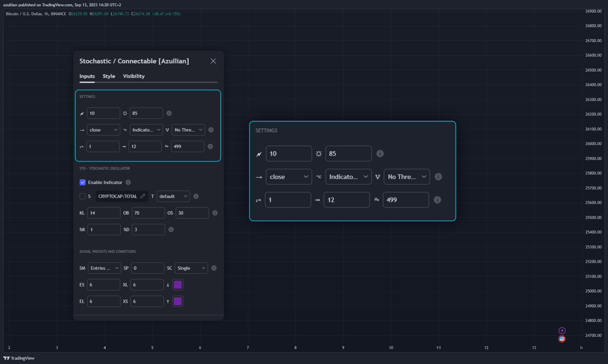Click info icon next to %D field
Screen dimensions: 608x364
[x=171, y=230]
